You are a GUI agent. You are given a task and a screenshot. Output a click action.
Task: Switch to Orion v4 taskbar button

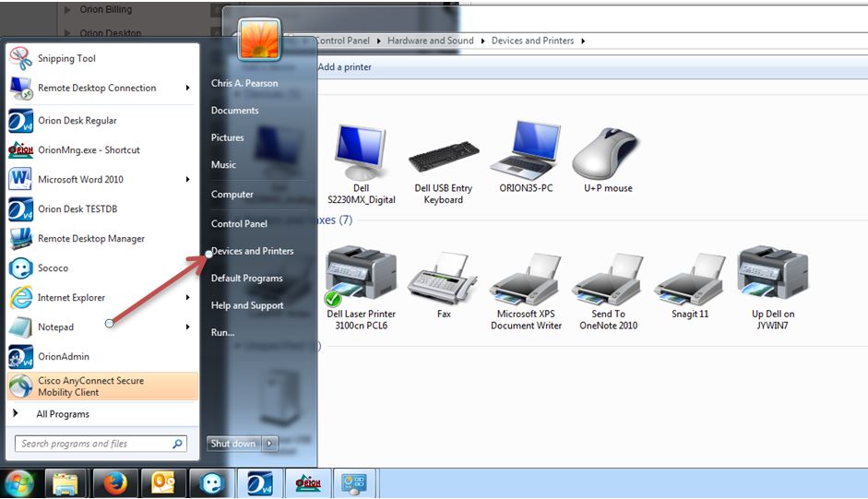click(259, 483)
